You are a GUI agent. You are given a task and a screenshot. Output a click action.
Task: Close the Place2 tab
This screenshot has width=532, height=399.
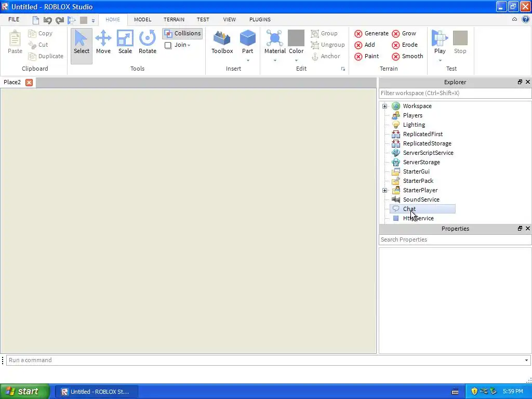29,83
